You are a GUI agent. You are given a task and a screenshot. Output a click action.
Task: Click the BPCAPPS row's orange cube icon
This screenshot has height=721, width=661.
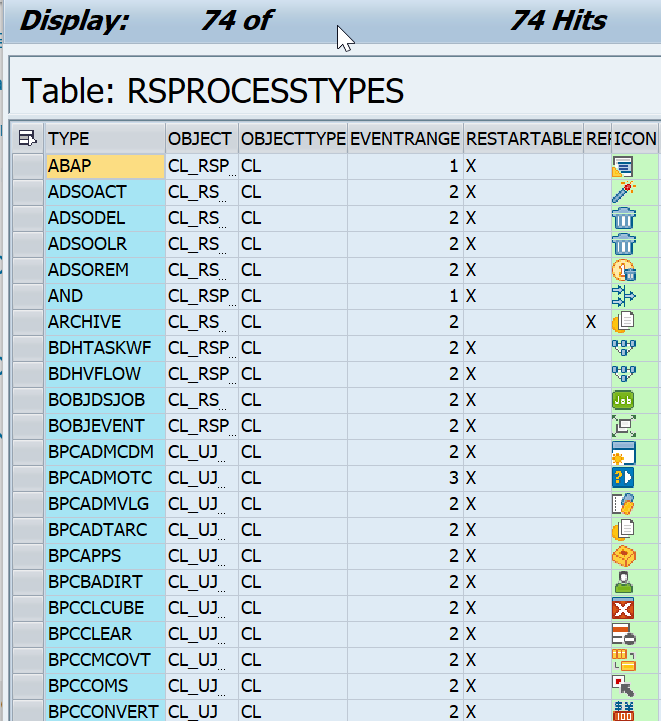coord(623,556)
